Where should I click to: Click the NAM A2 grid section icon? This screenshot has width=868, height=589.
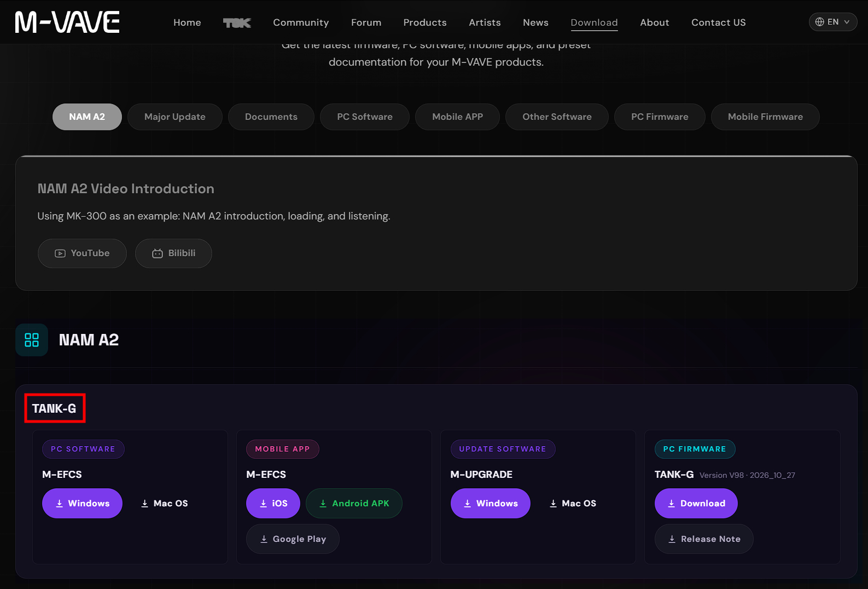coord(32,340)
